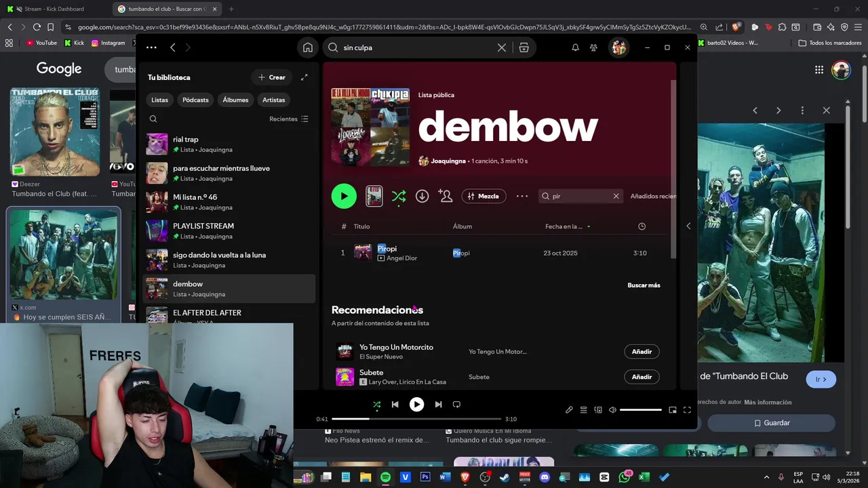Expand Tu biblioteca to full view
This screenshot has height=488, width=868.
click(x=304, y=77)
